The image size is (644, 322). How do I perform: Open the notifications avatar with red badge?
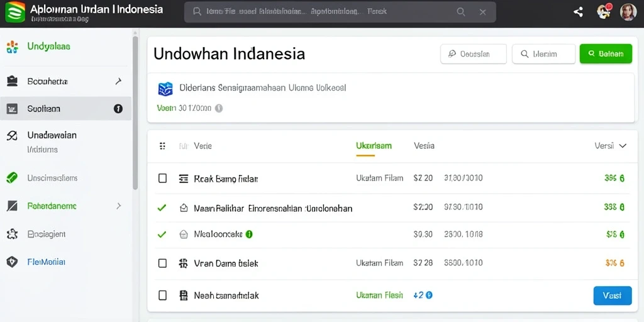[x=604, y=11]
